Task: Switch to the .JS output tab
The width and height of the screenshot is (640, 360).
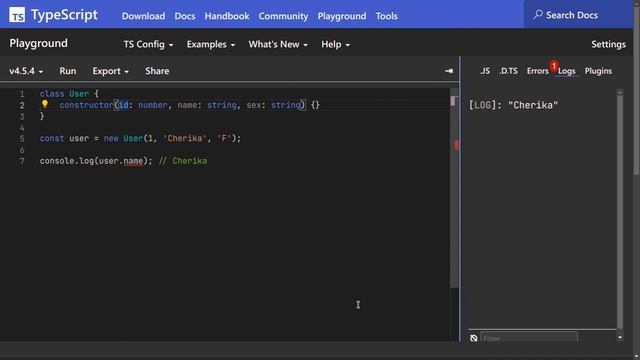Action: 485,71
